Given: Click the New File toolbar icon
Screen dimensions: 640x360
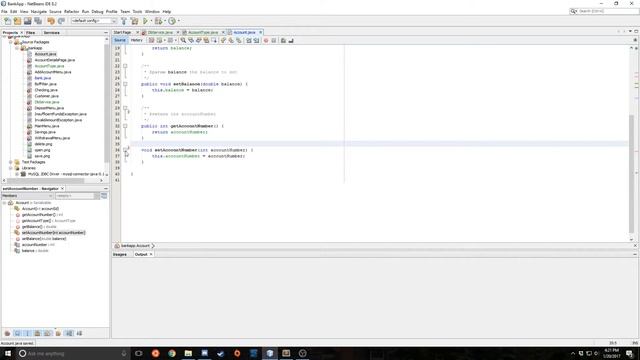Looking at the screenshot, I should click(x=7, y=21).
